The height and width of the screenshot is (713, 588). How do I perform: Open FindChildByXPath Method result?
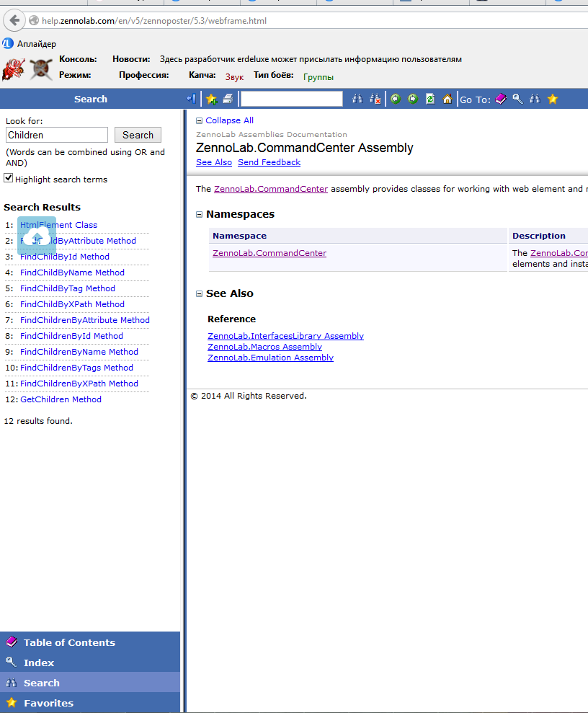tap(72, 305)
